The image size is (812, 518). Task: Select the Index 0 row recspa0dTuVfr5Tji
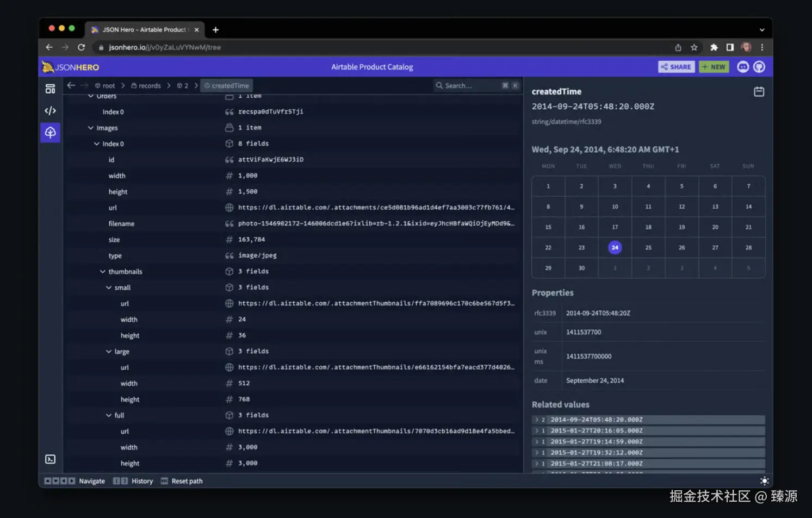point(294,111)
